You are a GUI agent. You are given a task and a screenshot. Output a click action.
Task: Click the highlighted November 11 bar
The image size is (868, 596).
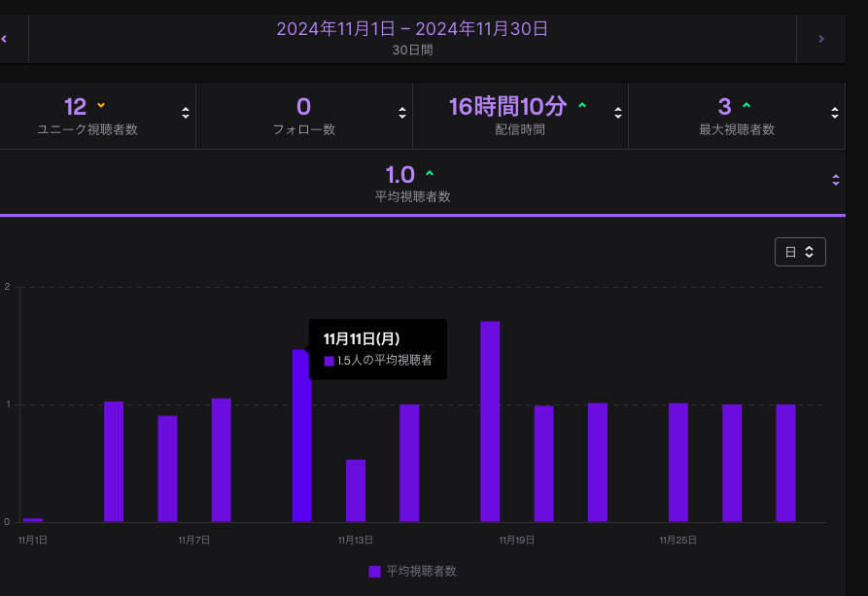coord(301,438)
